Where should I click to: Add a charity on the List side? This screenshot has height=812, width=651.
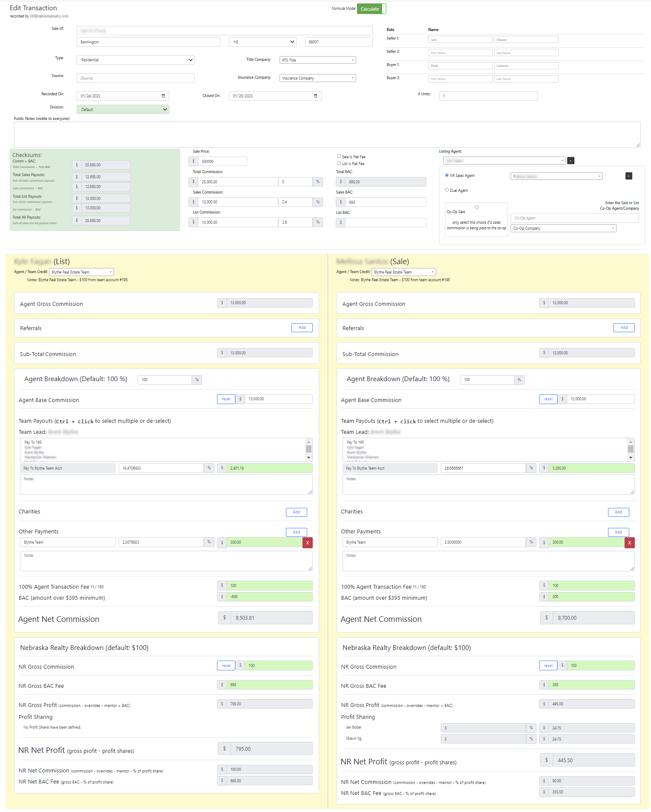click(x=297, y=512)
